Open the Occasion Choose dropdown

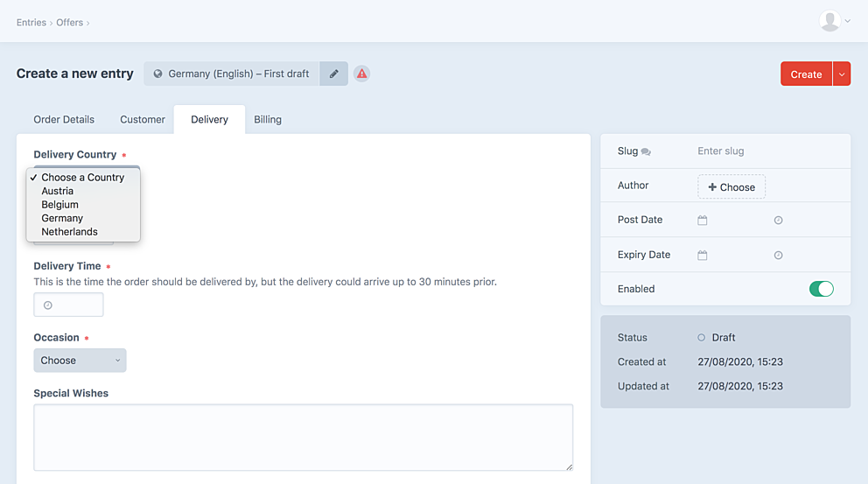[80, 361]
